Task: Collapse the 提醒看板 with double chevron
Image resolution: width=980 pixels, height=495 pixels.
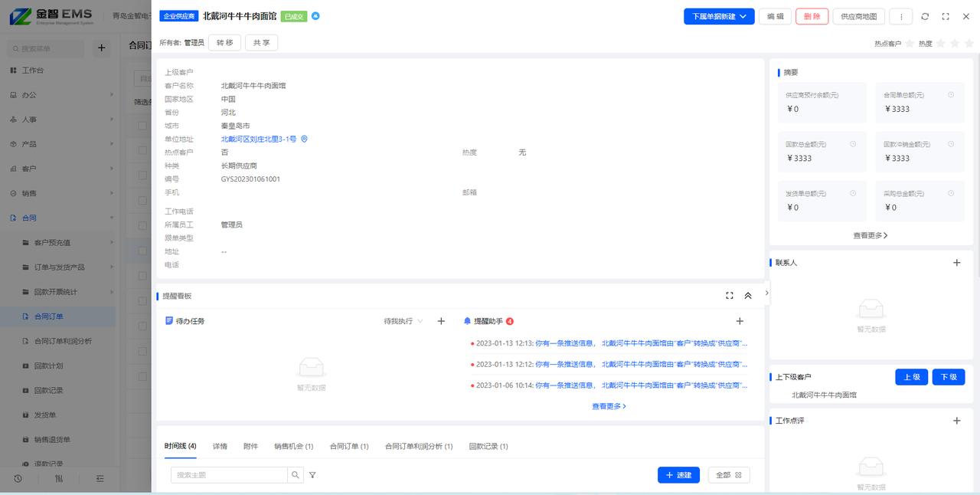Action: [x=748, y=296]
